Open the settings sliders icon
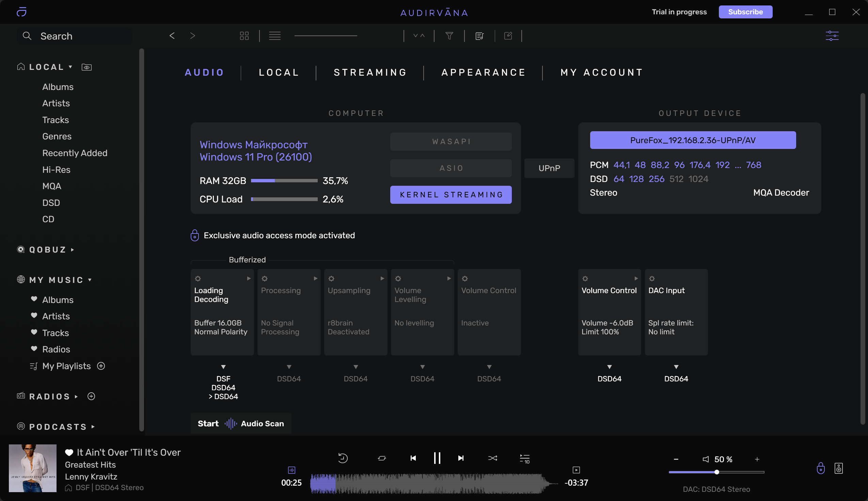Viewport: 868px width, 501px height. 832,36
